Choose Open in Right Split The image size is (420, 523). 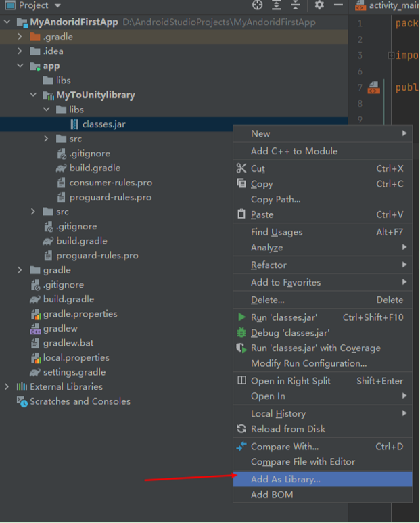323,381
